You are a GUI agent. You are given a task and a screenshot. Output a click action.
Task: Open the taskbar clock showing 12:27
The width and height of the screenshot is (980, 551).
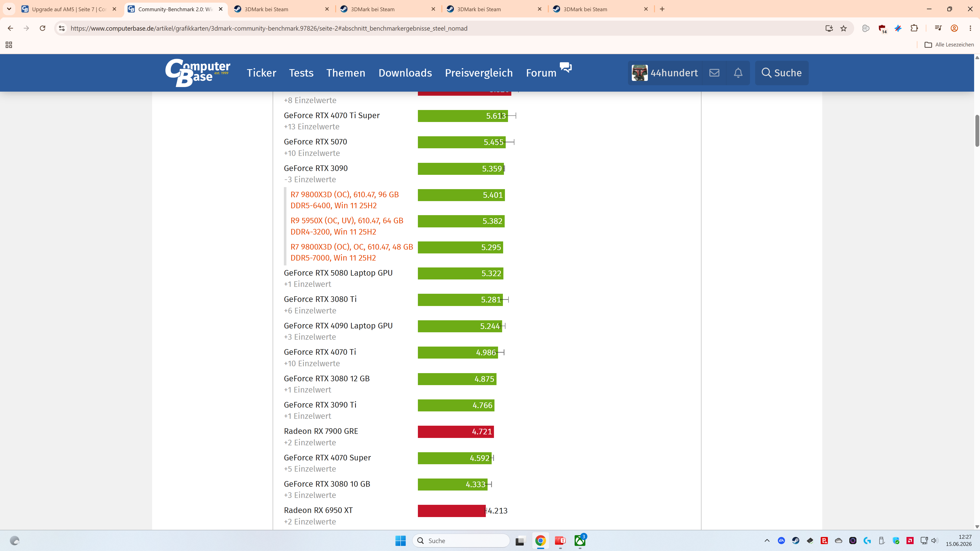tap(959, 541)
